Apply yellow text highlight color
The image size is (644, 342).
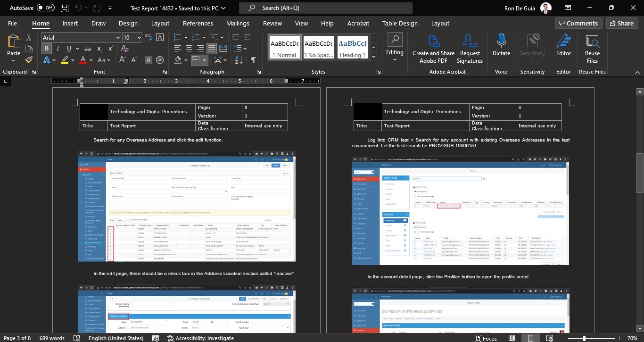point(65,60)
